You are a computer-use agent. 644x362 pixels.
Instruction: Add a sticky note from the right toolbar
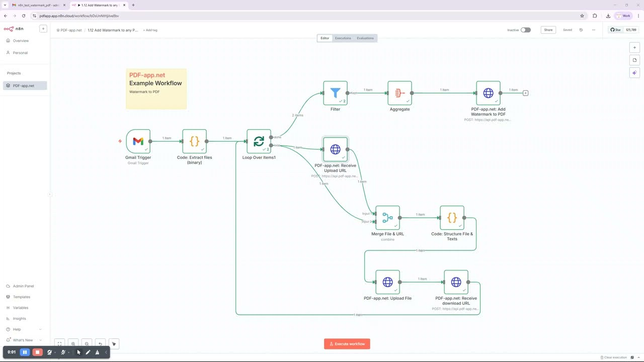[634, 60]
